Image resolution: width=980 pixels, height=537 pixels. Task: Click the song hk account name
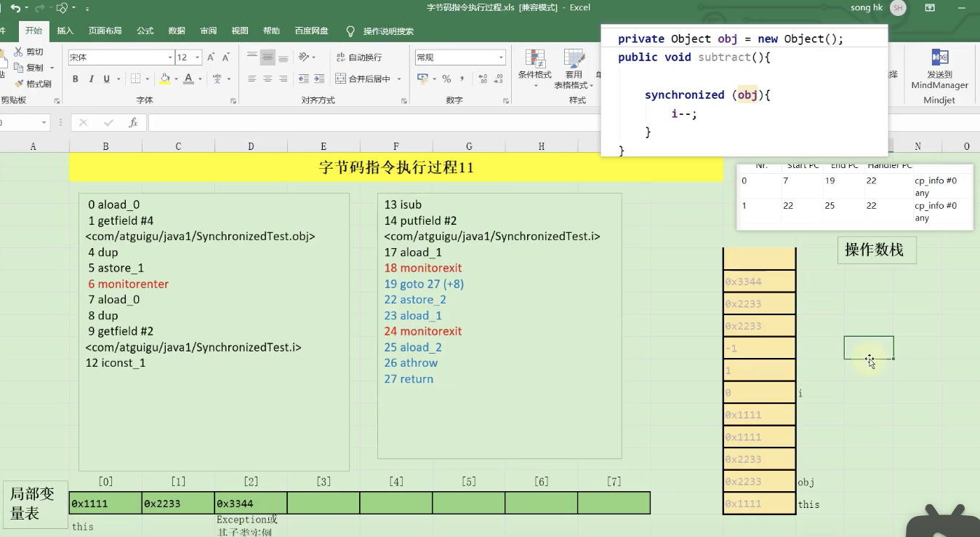tap(866, 8)
